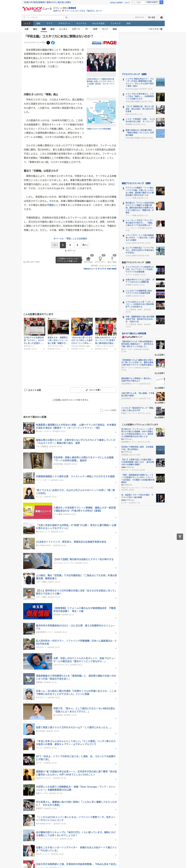
Task: Open the みんなの意見 main tab
Action: point(98,24)
